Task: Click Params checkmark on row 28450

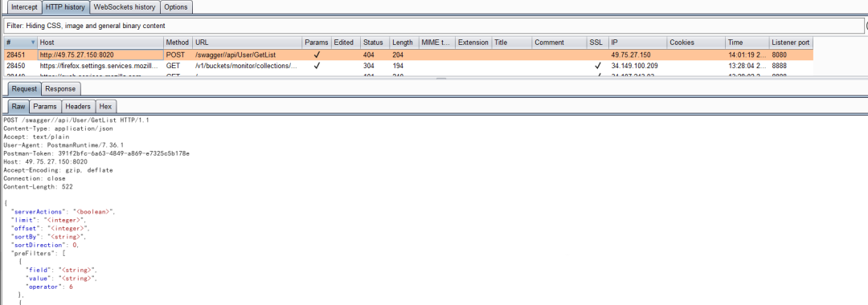Action: coord(317,66)
